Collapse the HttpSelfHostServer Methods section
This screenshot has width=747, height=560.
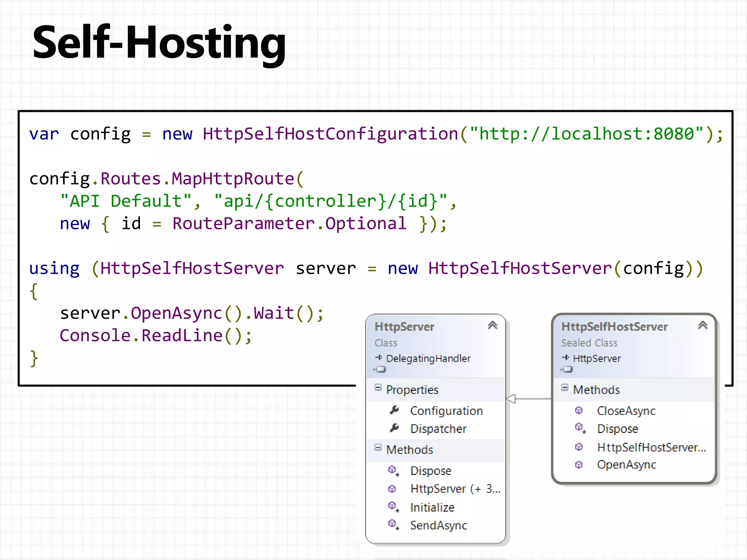click(x=565, y=388)
